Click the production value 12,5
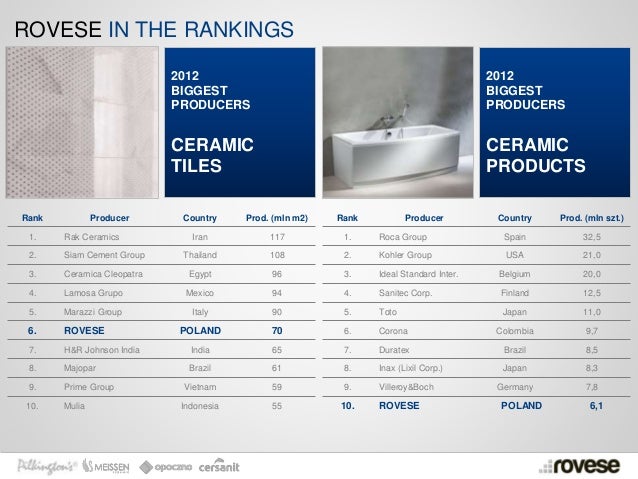Image resolution: width=638 pixels, height=479 pixels. pyautogui.click(x=592, y=293)
